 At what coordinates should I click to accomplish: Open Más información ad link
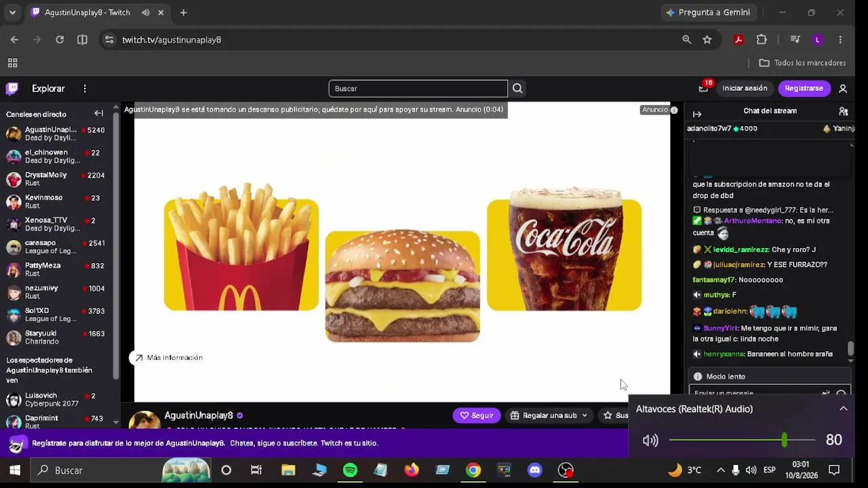point(169,357)
